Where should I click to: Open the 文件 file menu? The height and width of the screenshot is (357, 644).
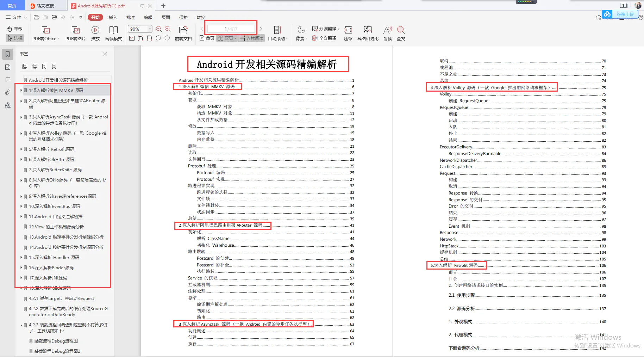[16, 17]
